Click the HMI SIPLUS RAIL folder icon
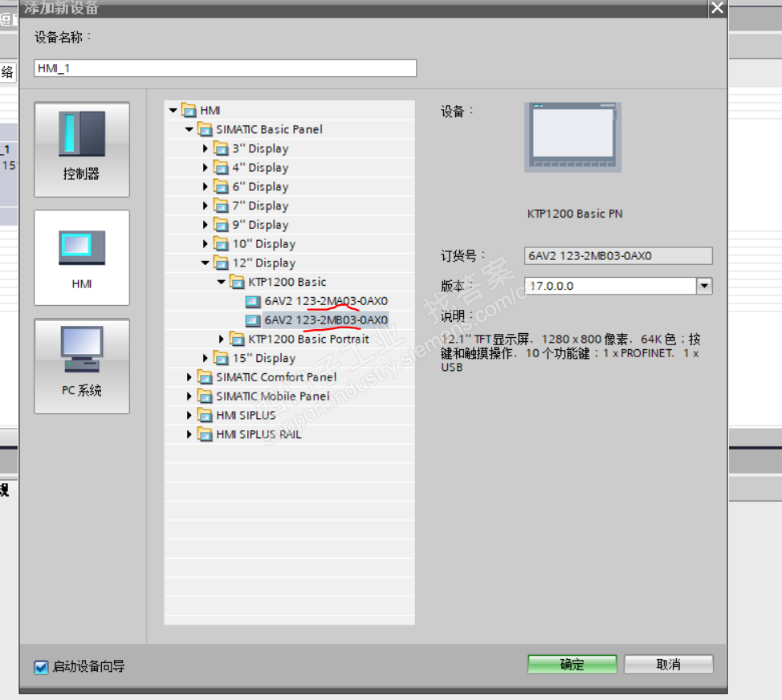Image resolution: width=782 pixels, height=700 pixels. 205,434
